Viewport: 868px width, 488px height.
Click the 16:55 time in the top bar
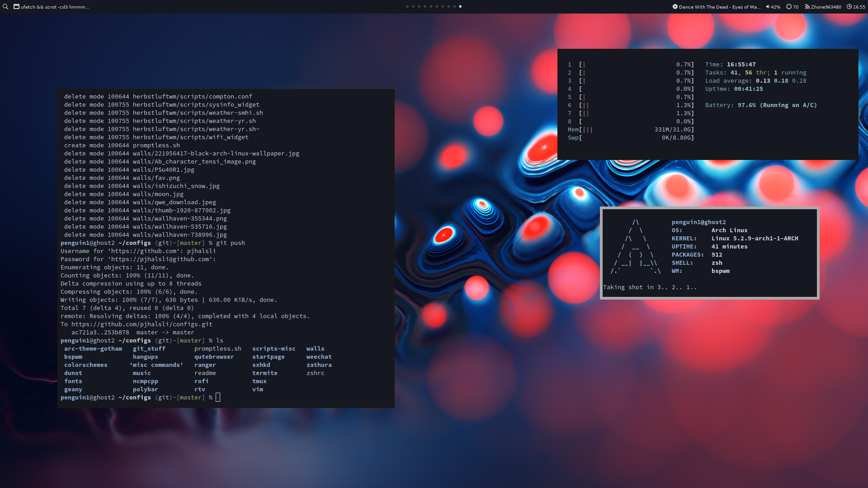859,7
